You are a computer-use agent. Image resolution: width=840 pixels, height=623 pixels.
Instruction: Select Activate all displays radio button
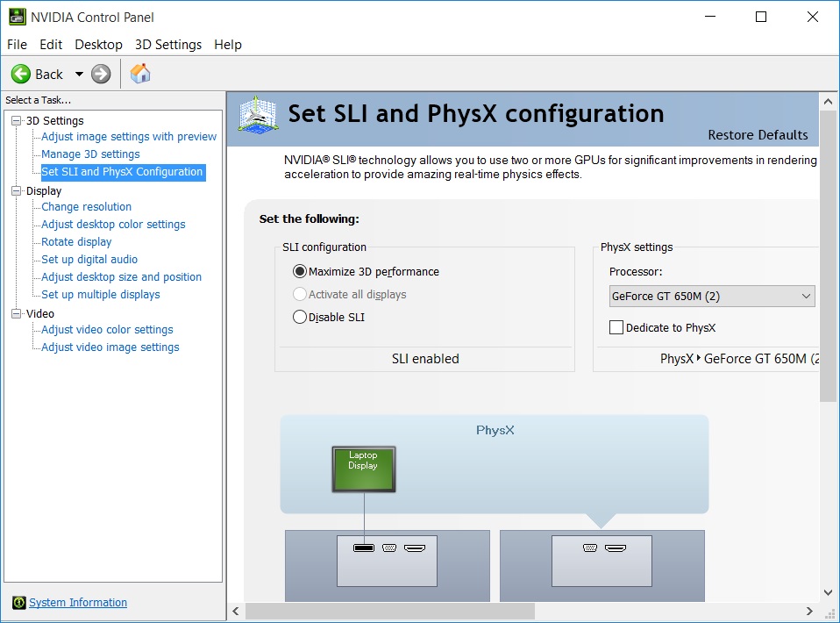(300, 294)
